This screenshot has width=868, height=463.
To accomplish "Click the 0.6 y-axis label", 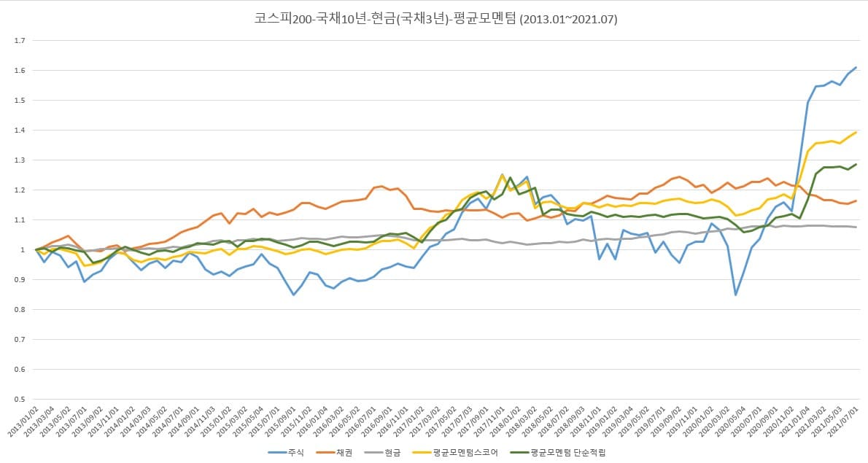I will pos(20,369).
